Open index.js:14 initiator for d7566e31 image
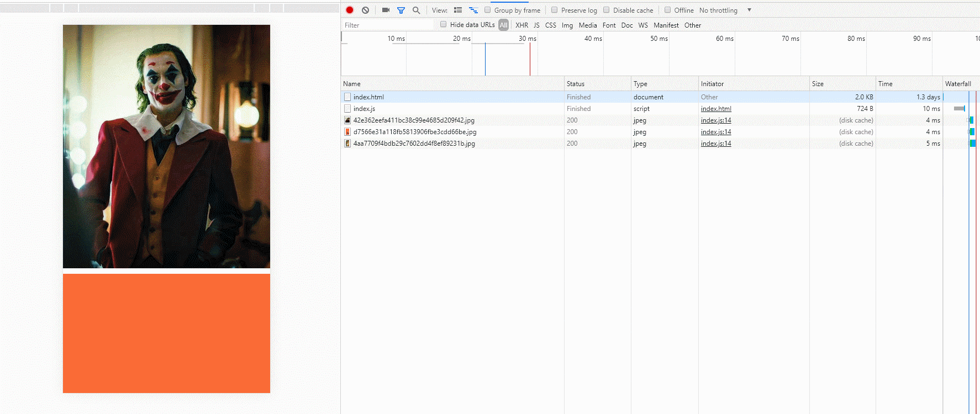This screenshot has width=980, height=414. [716, 132]
